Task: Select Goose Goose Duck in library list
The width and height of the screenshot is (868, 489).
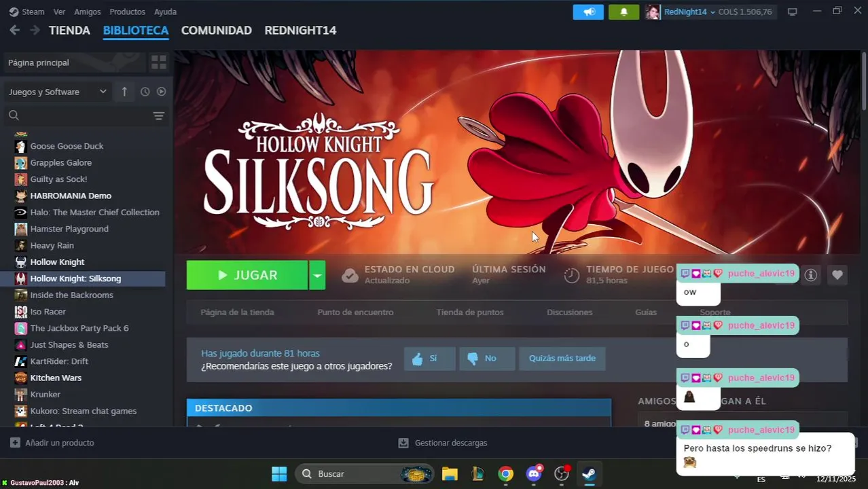Action: coord(67,146)
